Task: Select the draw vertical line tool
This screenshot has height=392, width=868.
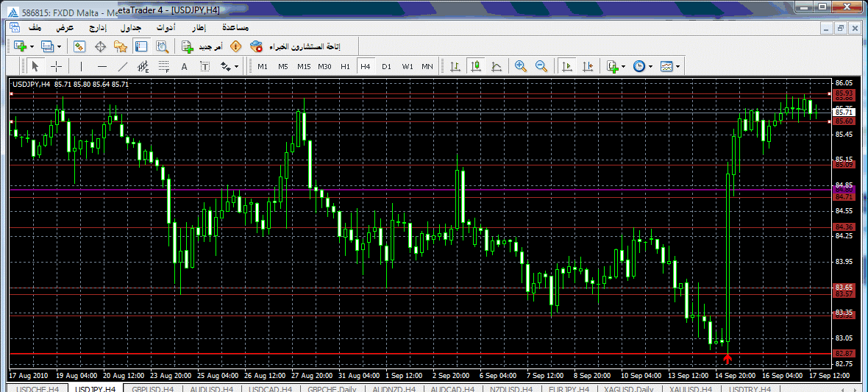Action: point(81,66)
